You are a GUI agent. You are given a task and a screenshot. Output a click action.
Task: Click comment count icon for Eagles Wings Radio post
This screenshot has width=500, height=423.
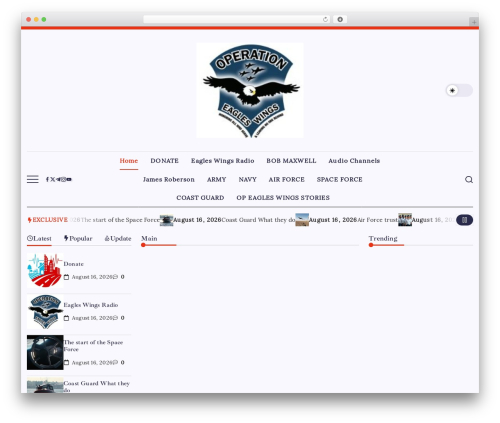pos(115,318)
